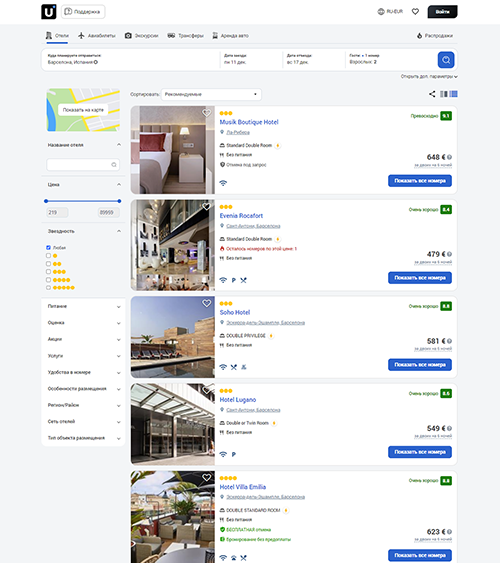The image size is (500, 563).
Task: Check the three-star rating filter
Action: pyautogui.click(x=48, y=272)
